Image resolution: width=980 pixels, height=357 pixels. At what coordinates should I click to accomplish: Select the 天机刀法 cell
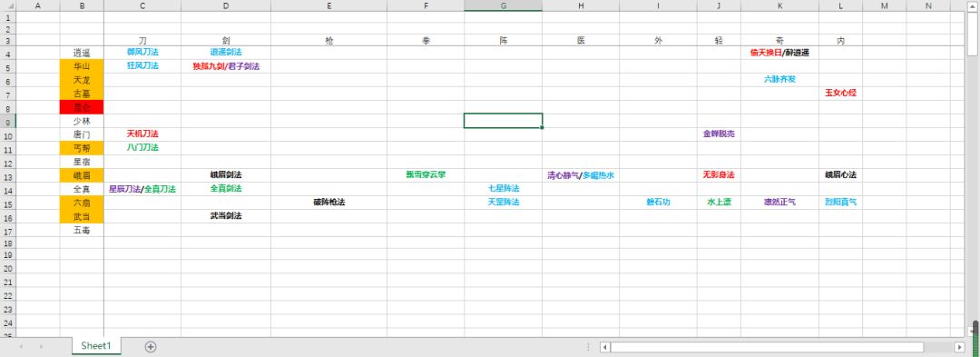(x=142, y=134)
